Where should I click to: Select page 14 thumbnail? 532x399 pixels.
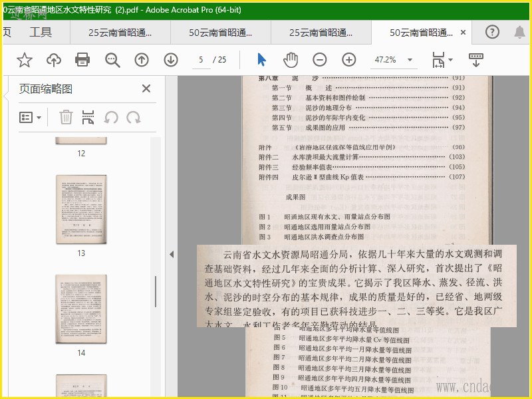[81, 309]
